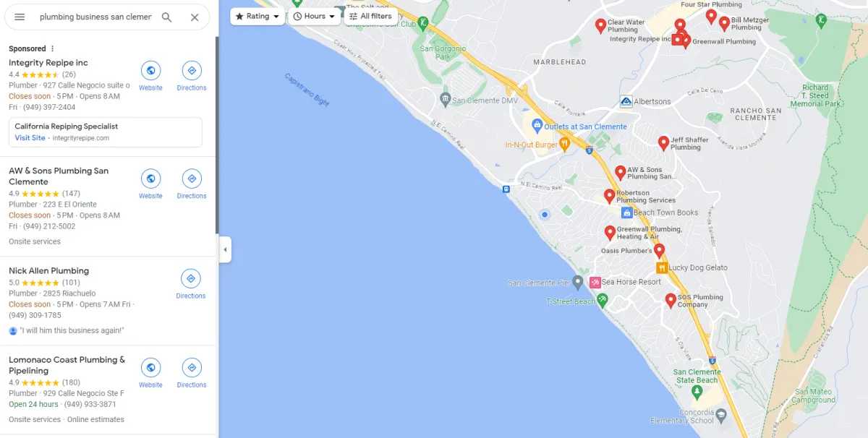Open Website for Lomonaco Coast Plumbing
This screenshot has height=438, width=868.
150,373
